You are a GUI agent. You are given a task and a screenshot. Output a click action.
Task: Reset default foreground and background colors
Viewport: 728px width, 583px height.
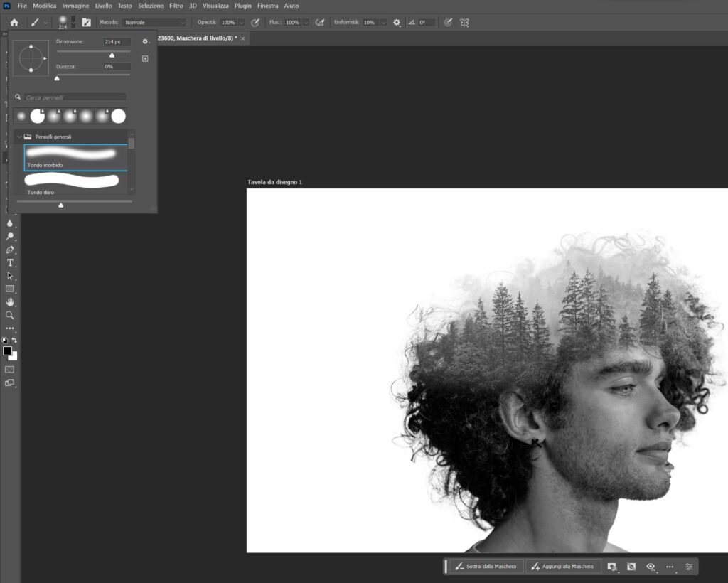[5, 341]
